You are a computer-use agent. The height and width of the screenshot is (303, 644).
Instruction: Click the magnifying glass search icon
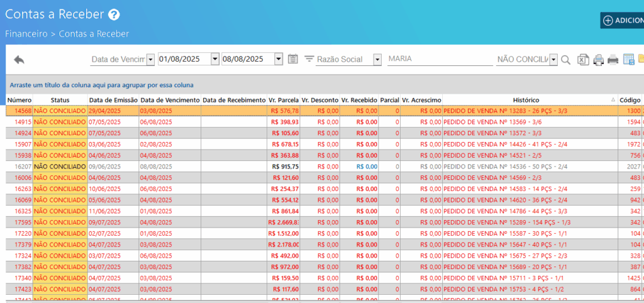565,60
